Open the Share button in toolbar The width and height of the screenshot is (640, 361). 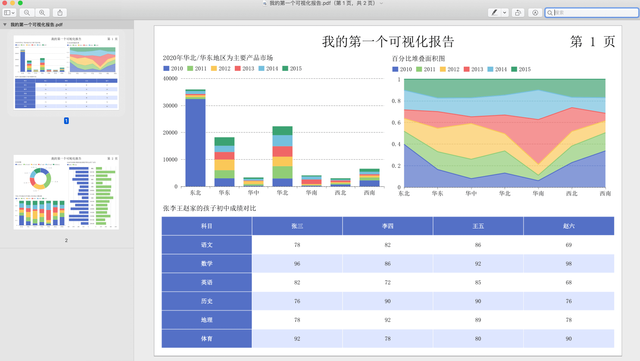[60, 13]
